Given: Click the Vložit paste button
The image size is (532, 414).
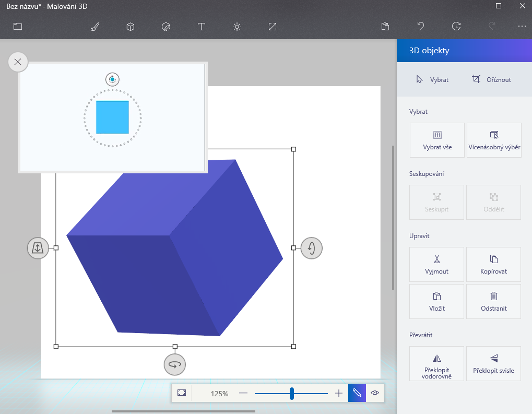Looking at the screenshot, I should point(436,301).
